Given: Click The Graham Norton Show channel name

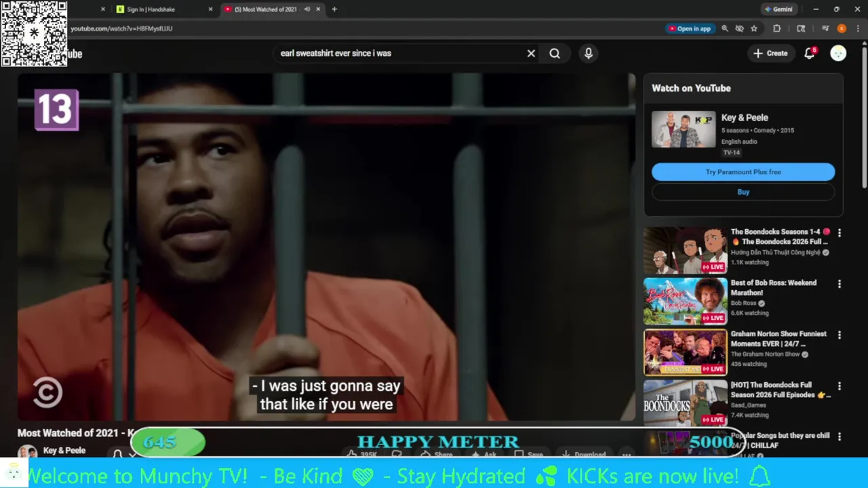Looking at the screenshot, I should 766,354.
